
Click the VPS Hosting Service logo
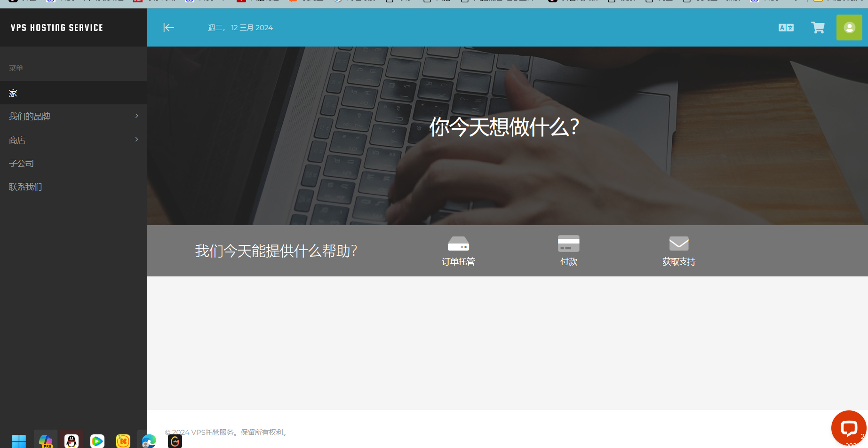point(57,28)
